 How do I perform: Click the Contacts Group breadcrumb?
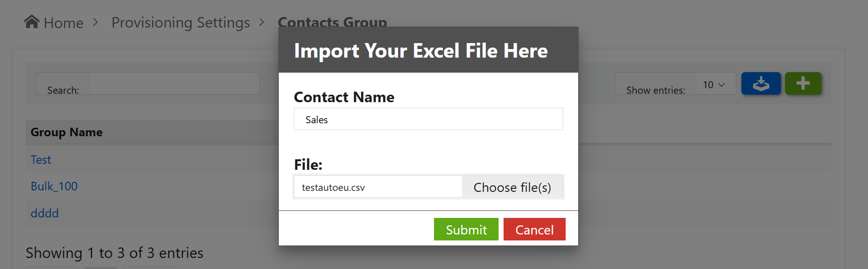[332, 21]
